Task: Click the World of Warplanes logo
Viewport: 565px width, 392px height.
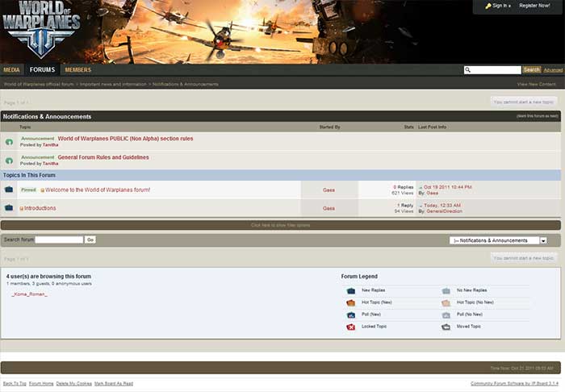Action: (x=40, y=31)
